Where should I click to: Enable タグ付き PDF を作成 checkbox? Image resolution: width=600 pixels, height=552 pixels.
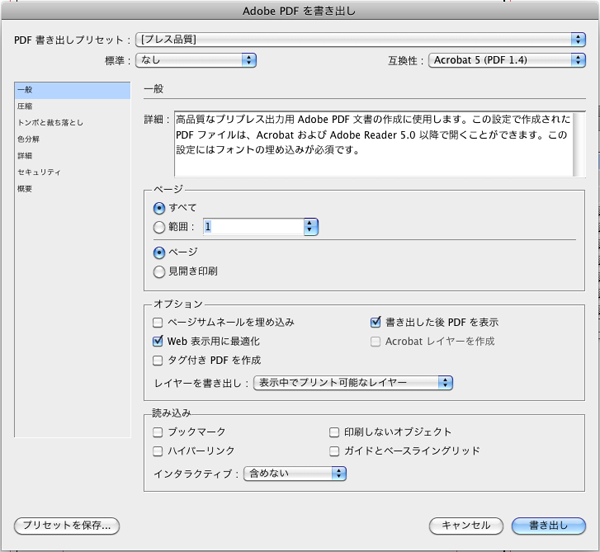click(x=158, y=360)
